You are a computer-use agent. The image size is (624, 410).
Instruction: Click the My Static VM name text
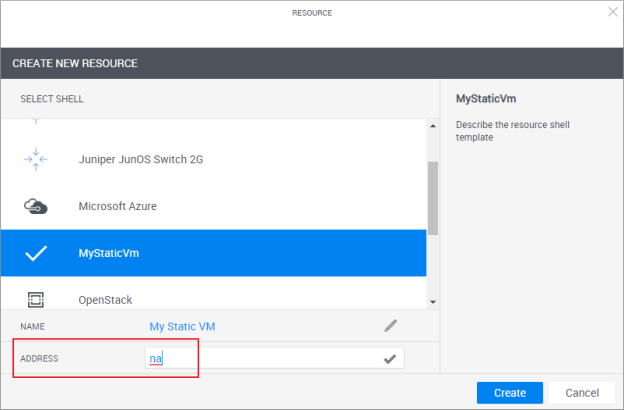tap(182, 326)
